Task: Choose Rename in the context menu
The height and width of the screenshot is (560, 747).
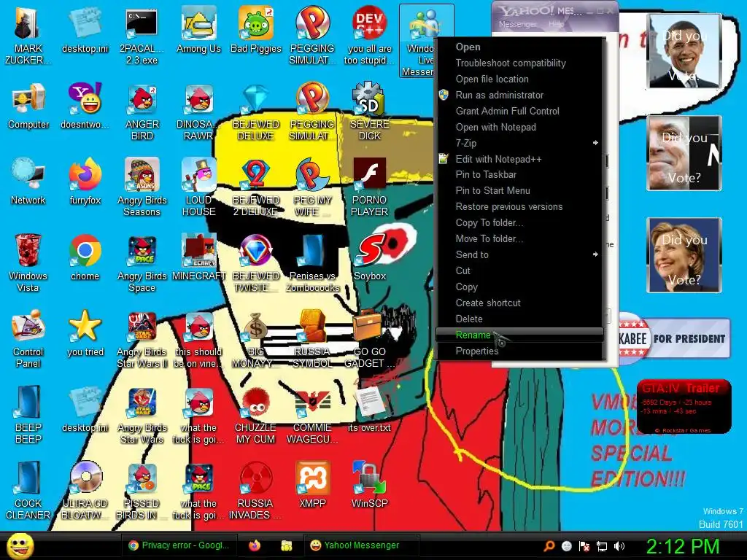Action: click(520, 335)
